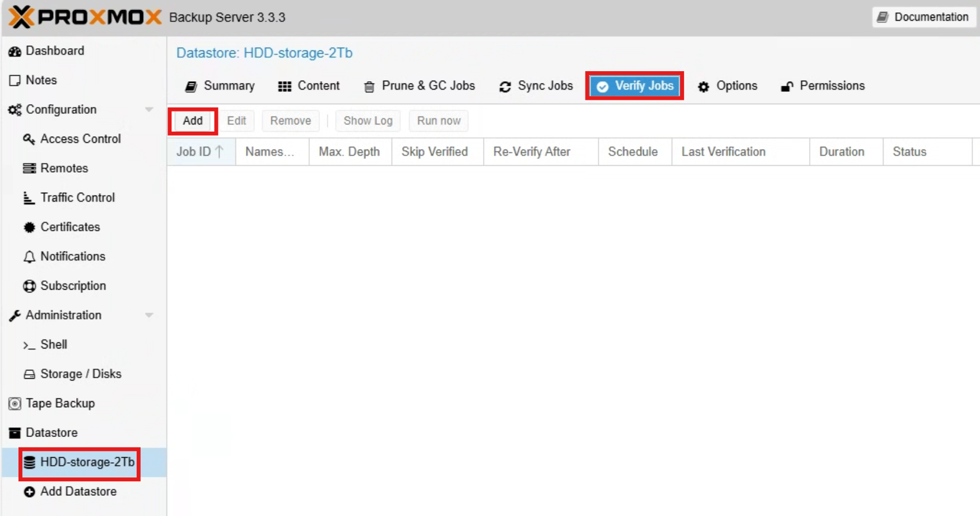The height and width of the screenshot is (516, 980).
Task: Open Access Control settings
Action: [x=84, y=139]
